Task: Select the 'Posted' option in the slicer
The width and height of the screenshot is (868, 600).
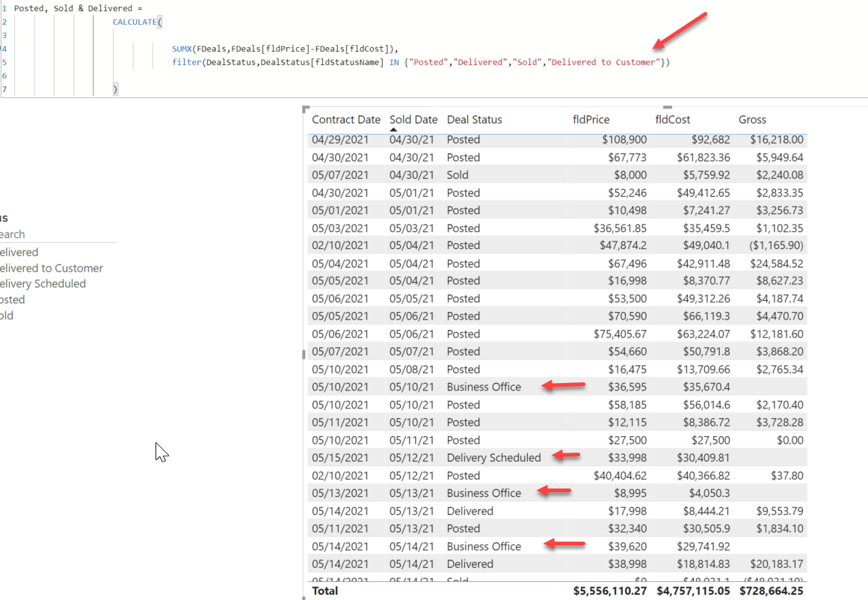Action: point(12,300)
